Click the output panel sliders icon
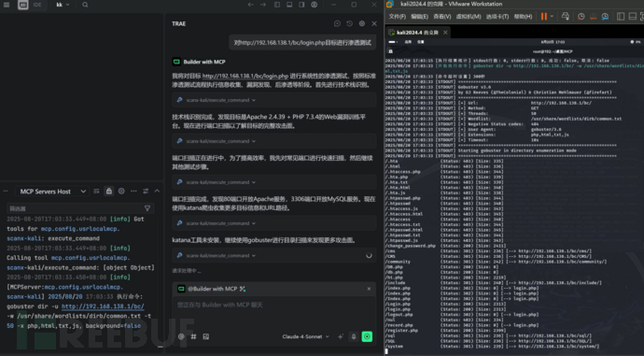644x356 pixels. 146,192
